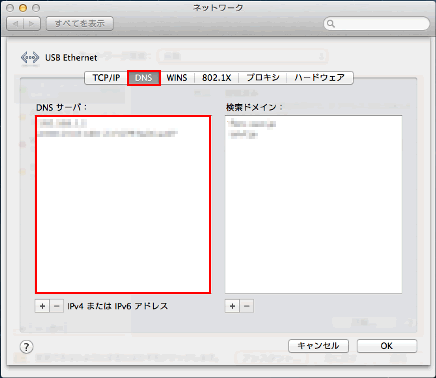Minimize the ネットワーク window

[x=23, y=8]
